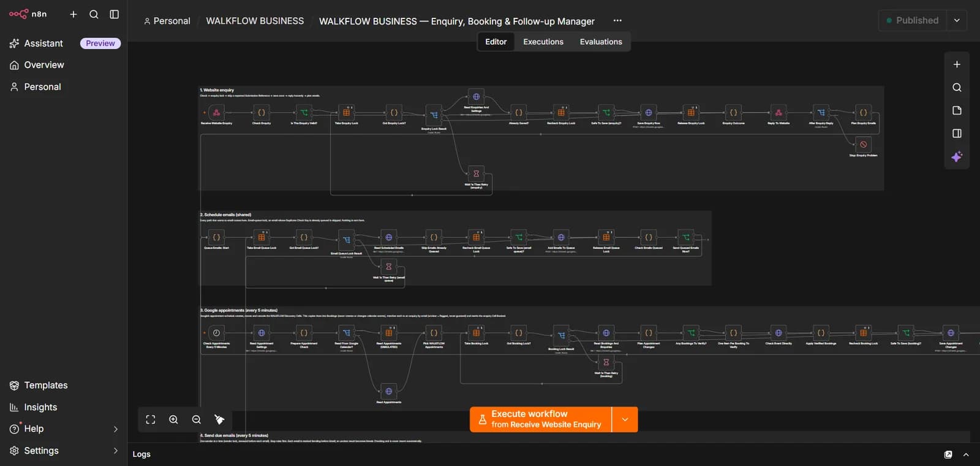
Task: Open dropdown next to Published
Action: coord(957,20)
